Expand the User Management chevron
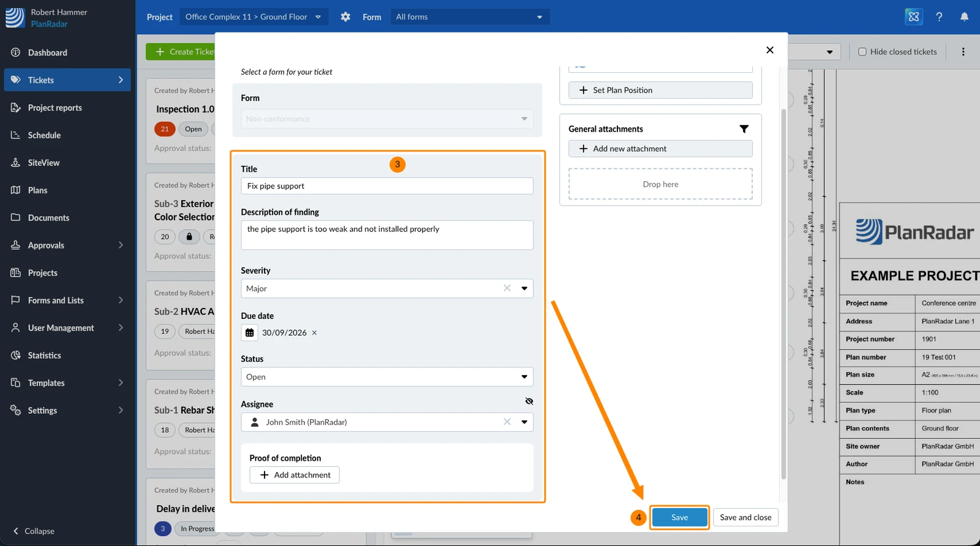 (x=121, y=328)
